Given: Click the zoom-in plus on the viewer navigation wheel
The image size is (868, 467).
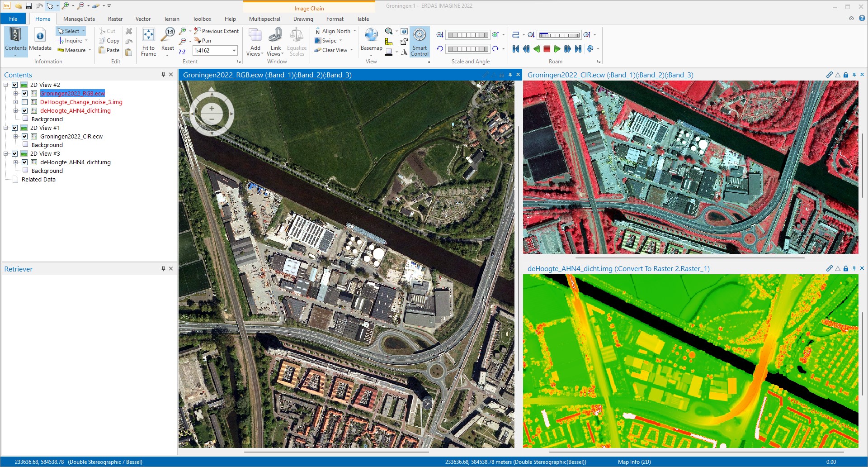Looking at the screenshot, I should [x=212, y=109].
